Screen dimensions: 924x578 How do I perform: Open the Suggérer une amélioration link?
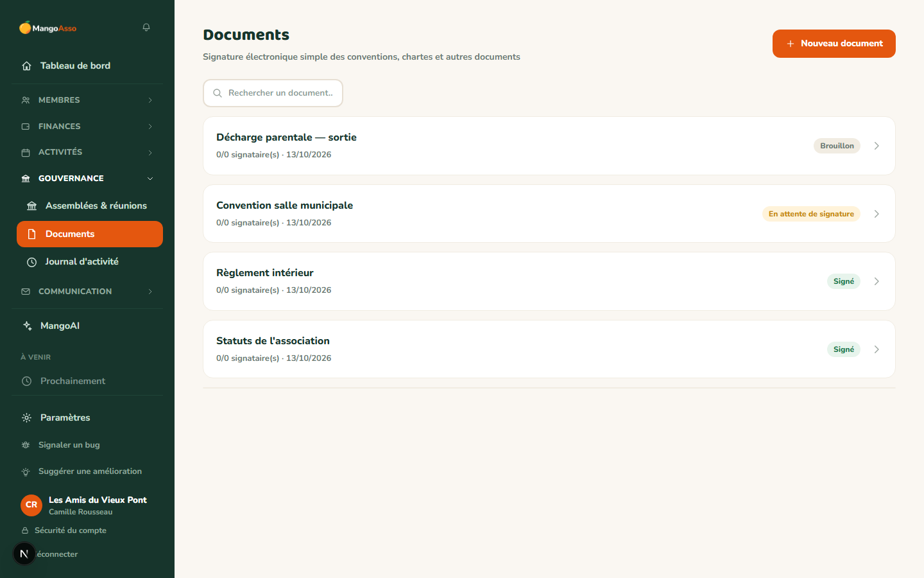pos(90,471)
